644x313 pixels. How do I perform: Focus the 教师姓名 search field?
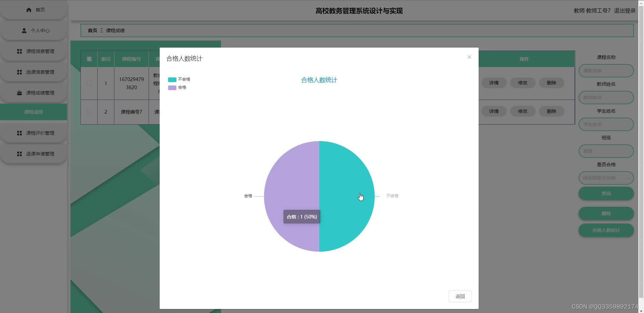(606, 98)
